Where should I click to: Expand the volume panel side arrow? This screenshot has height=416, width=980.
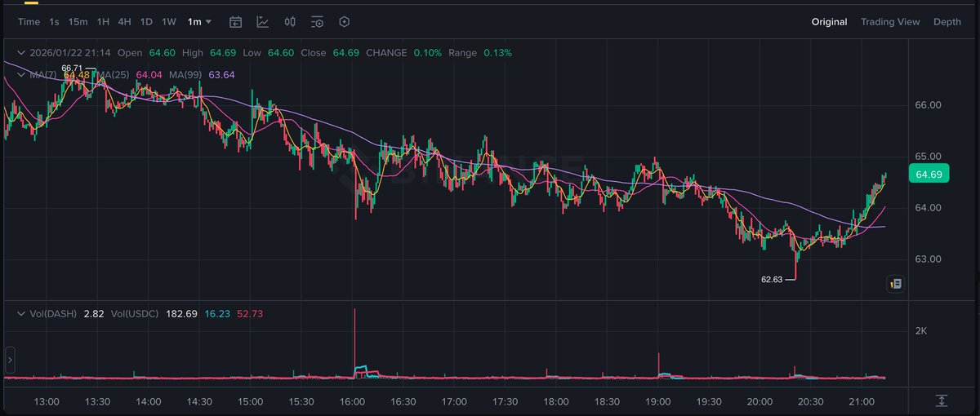coord(10,359)
